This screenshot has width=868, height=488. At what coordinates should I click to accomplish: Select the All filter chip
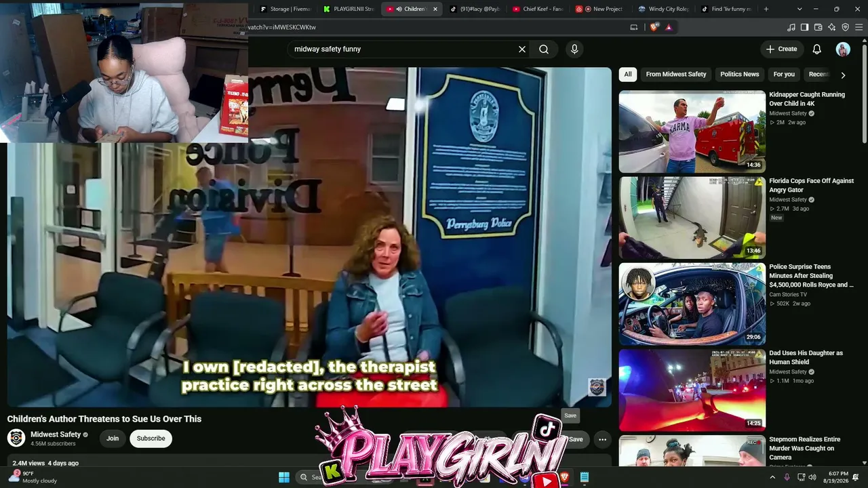[628, 75]
